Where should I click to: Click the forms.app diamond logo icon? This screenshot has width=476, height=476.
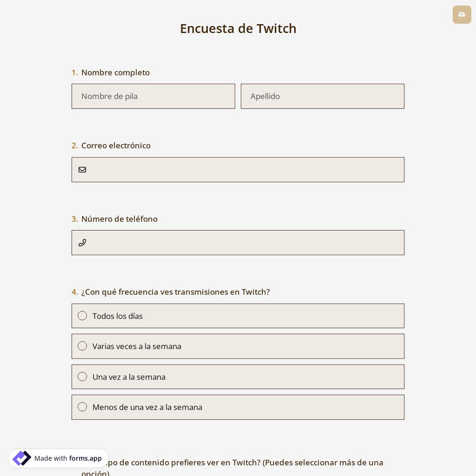[22, 458]
